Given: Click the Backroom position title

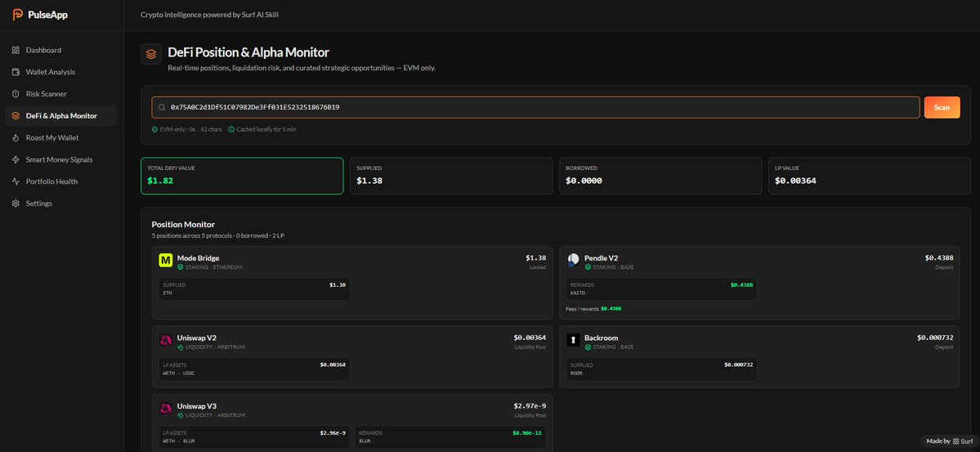Looking at the screenshot, I should [602, 338].
